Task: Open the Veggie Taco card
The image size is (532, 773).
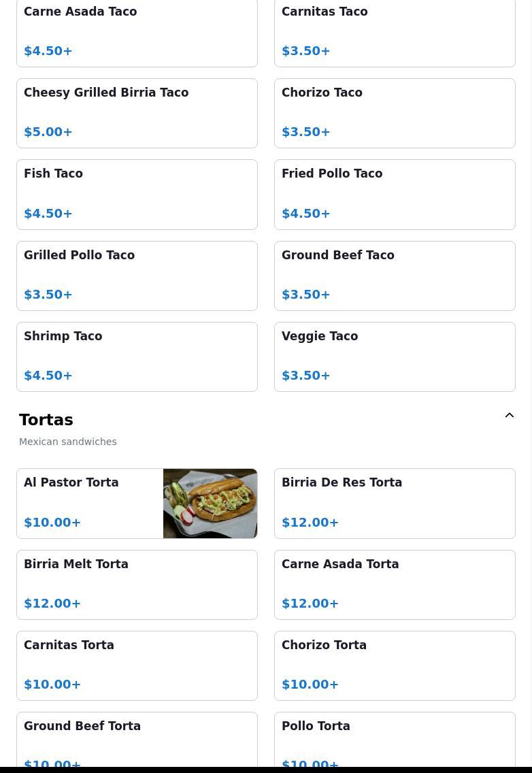Action: pyautogui.click(x=395, y=357)
